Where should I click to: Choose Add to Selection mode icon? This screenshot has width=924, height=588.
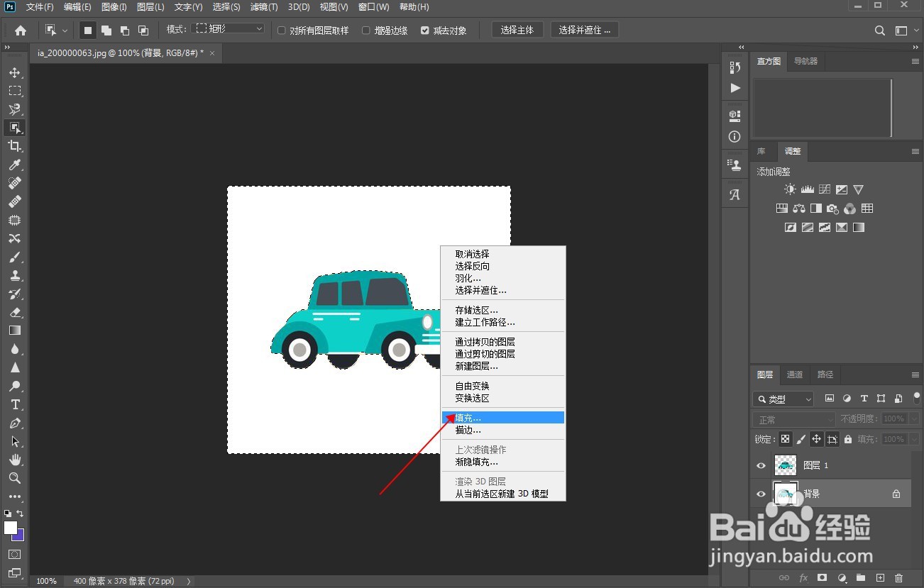click(106, 30)
